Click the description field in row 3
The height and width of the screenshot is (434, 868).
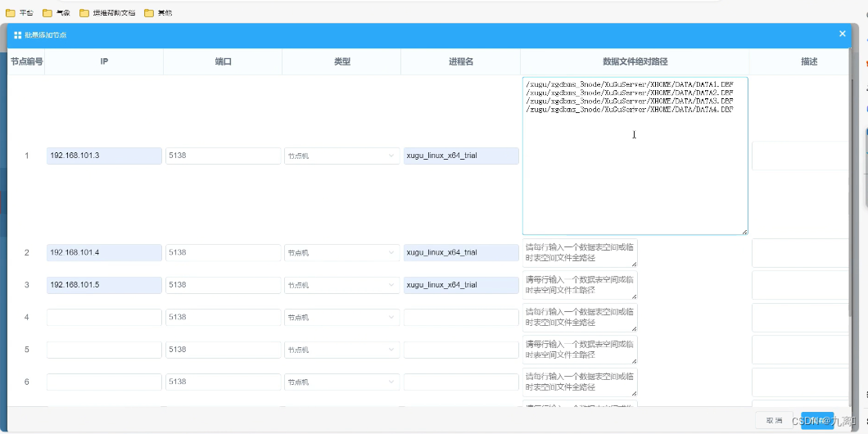(x=801, y=285)
